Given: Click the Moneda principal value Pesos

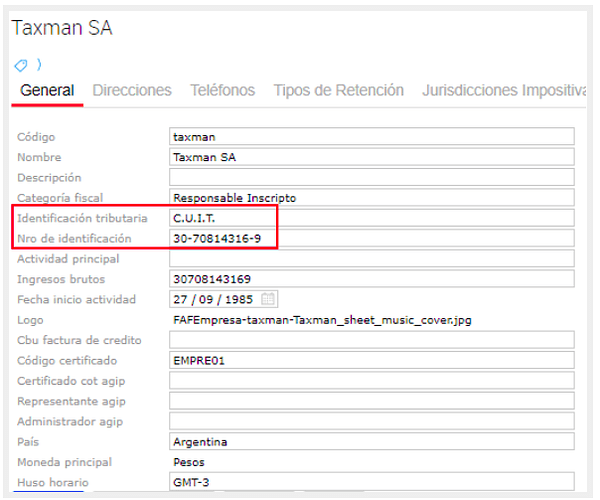Looking at the screenshot, I should click(189, 462).
